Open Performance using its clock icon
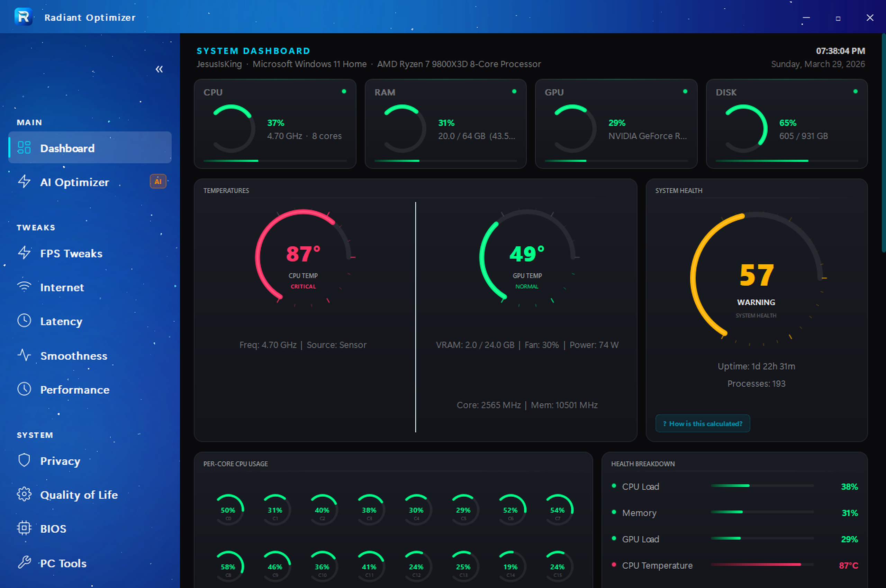 pos(24,389)
